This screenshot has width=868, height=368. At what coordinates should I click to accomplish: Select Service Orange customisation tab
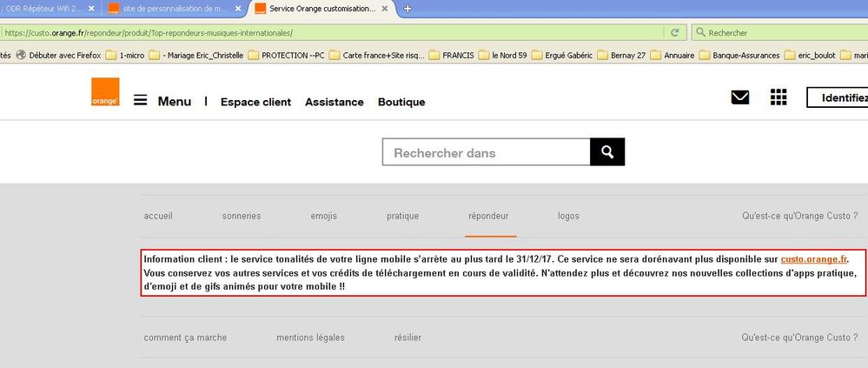(x=322, y=9)
